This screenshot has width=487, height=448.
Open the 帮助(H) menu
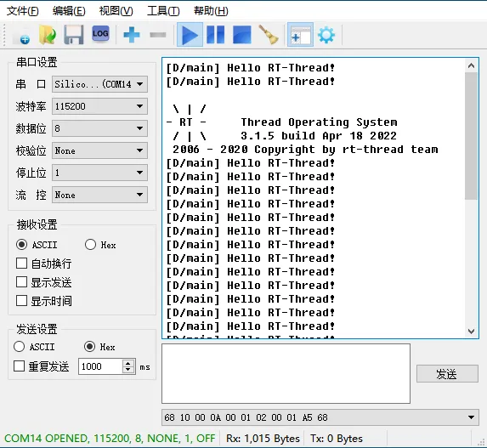[x=211, y=11]
